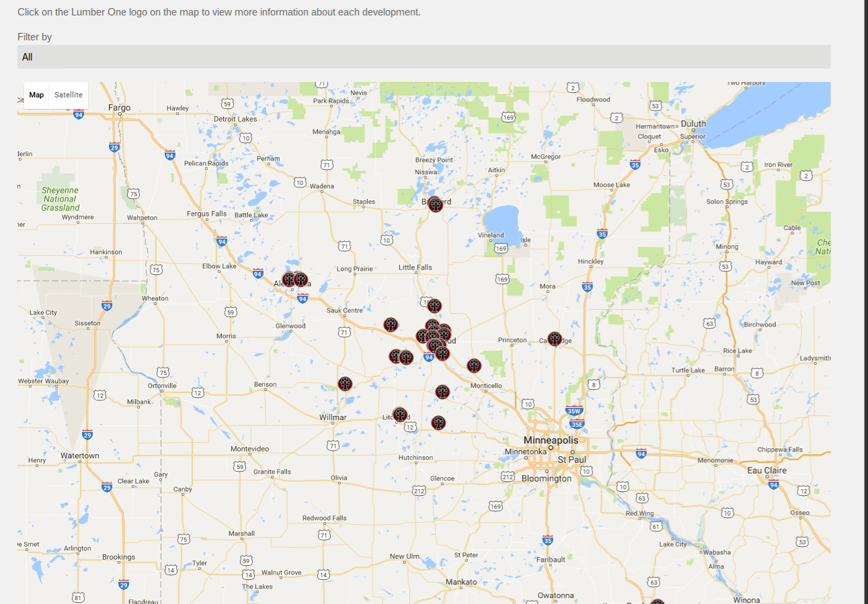868x604 pixels.
Task: Select the marker on the Highway 10 shield south of Little Falls
Action: [434, 306]
